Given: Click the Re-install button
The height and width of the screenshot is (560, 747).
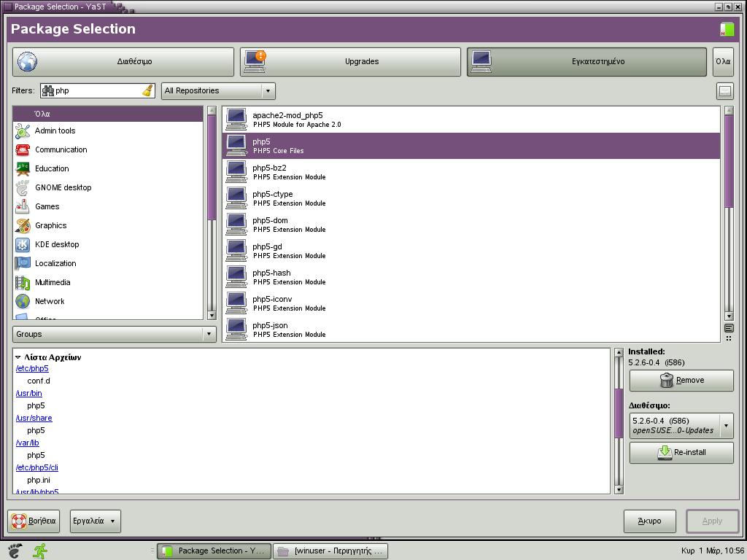Looking at the screenshot, I should pyautogui.click(x=681, y=452).
